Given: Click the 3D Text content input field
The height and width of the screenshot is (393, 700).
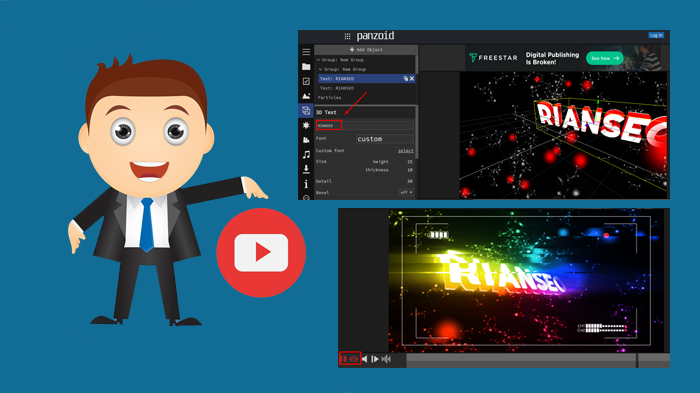Looking at the screenshot, I should (x=365, y=125).
